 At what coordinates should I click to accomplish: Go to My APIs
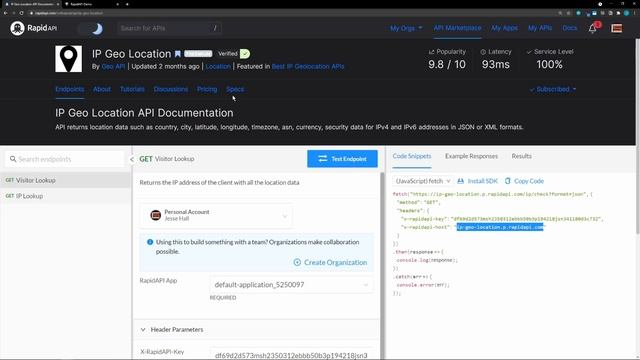coord(540,28)
